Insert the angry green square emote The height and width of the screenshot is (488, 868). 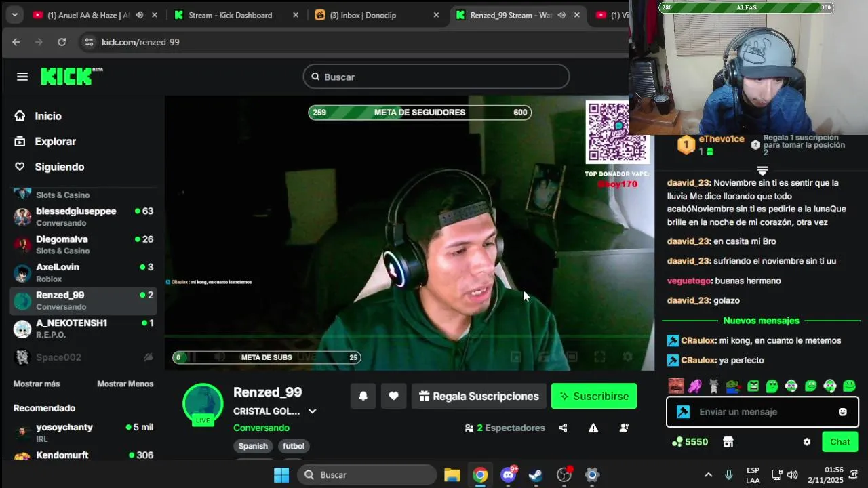[753, 386]
